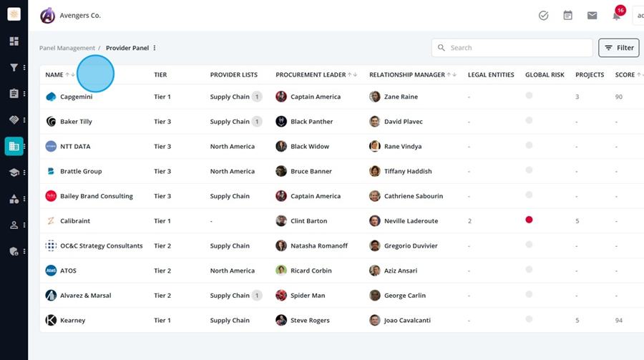644x360 pixels.
Task: Click Spider Man avatar in procurement column
Action: (281, 296)
